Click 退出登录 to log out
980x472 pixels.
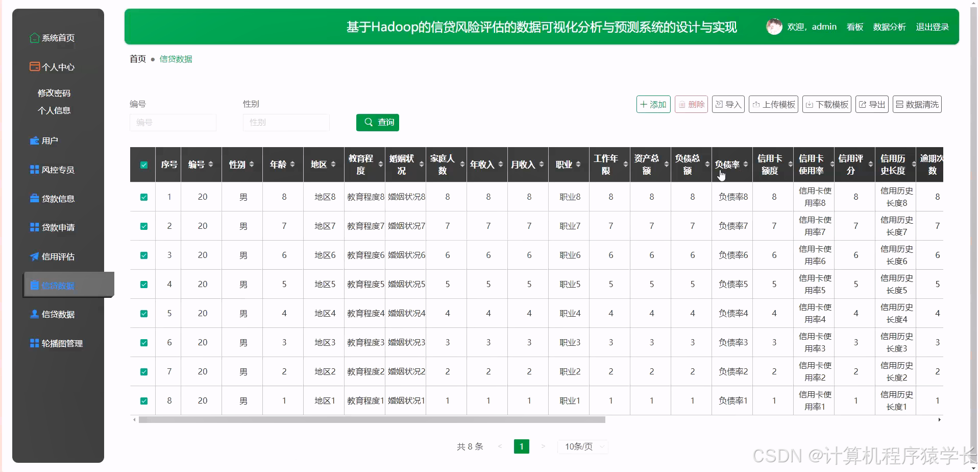tap(933, 27)
